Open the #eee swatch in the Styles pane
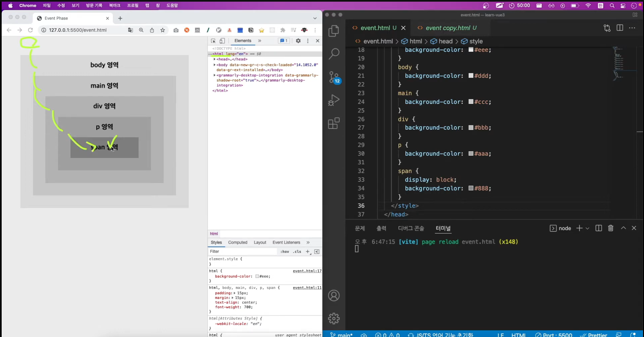Image resolution: width=644 pixels, height=337 pixels. tap(257, 276)
